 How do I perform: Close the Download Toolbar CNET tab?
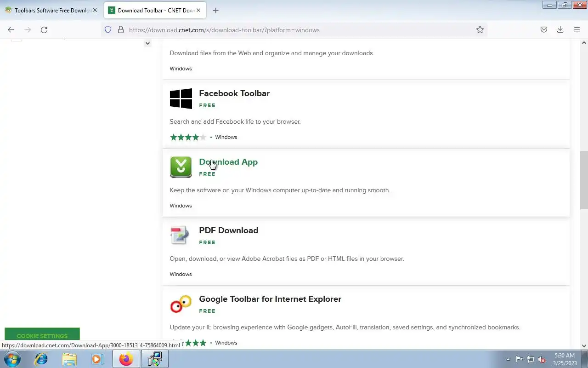pyautogui.click(x=198, y=10)
